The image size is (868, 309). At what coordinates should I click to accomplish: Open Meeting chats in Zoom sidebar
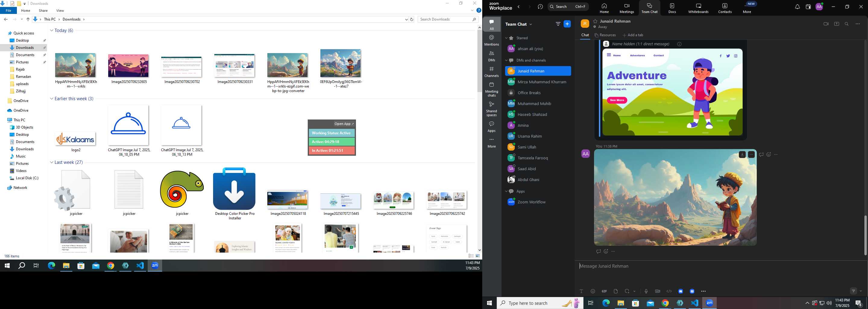point(492,89)
